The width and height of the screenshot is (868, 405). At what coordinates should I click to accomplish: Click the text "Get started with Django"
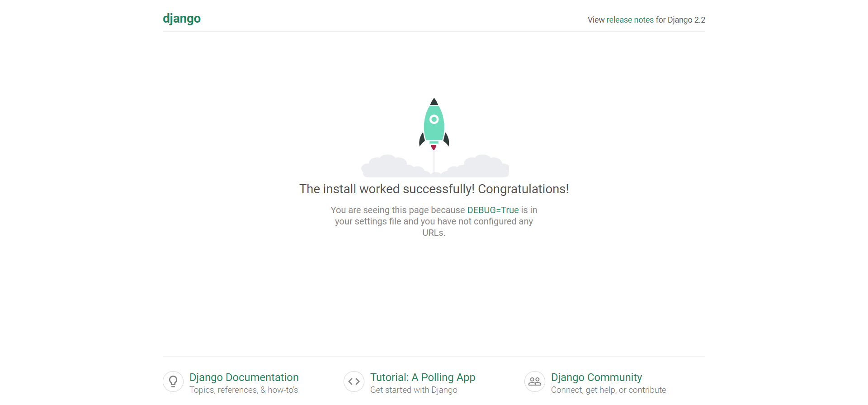point(414,390)
